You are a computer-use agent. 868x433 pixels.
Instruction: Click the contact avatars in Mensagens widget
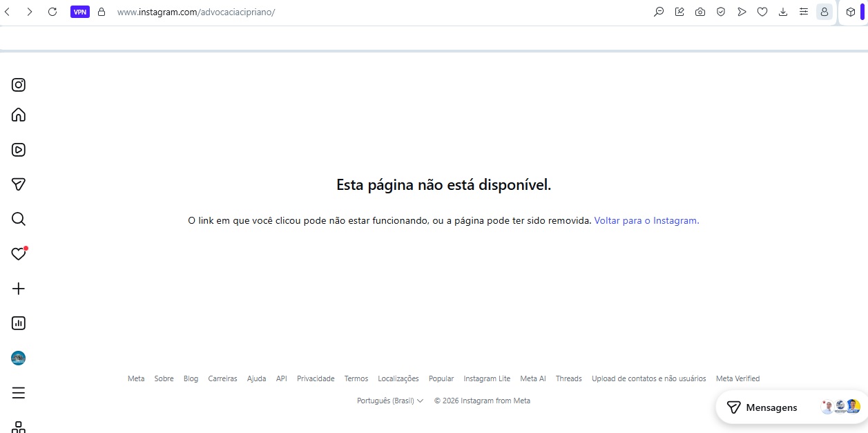(x=840, y=407)
